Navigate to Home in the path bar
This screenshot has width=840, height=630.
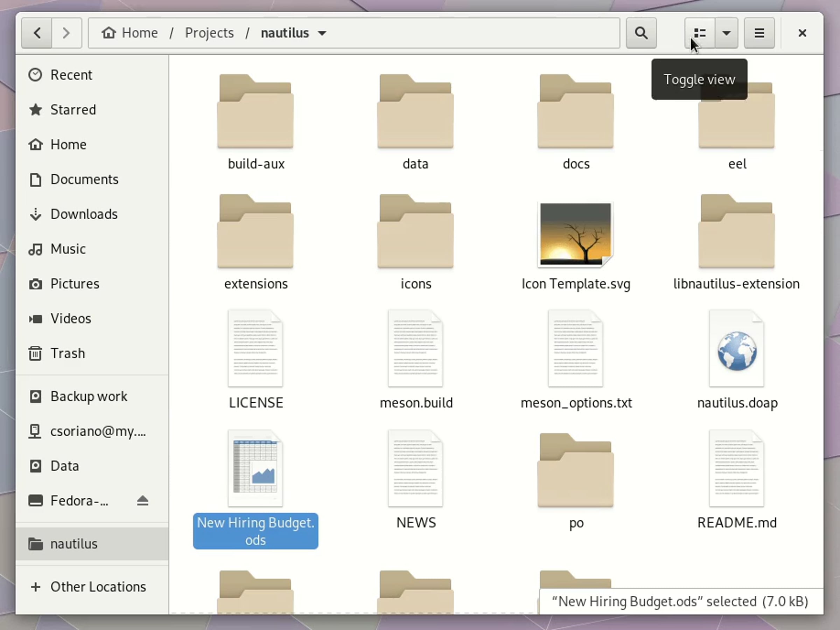[129, 33]
